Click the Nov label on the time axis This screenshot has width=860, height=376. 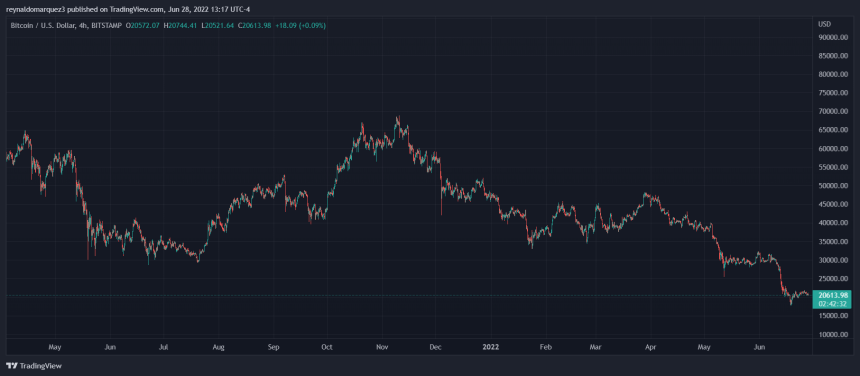pyautogui.click(x=383, y=347)
